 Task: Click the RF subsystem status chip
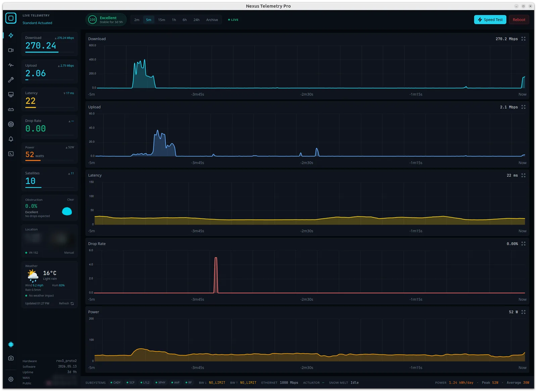(x=189, y=383)
